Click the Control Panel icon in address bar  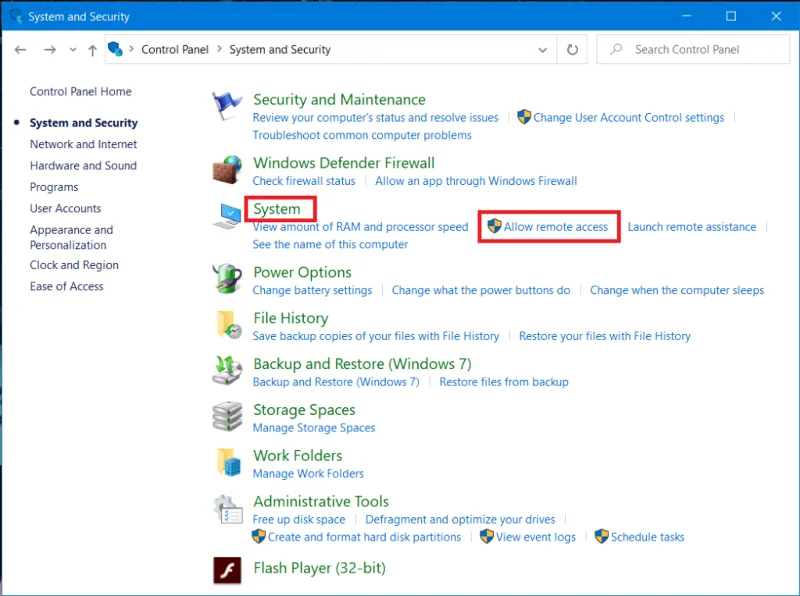coord(115,49)
